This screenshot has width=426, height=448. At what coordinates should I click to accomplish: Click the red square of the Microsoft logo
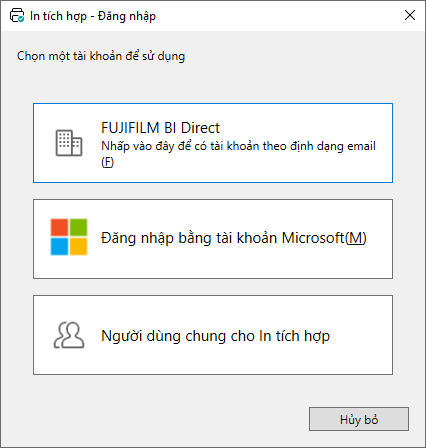tap(59, 227)
